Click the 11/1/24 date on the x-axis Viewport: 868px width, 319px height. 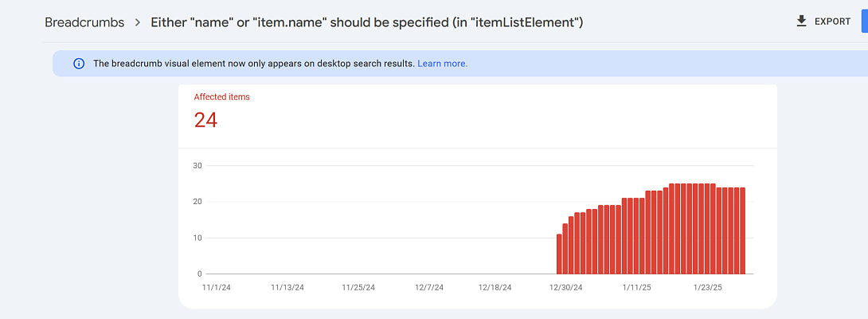pyautogui.click(x=217, y=287)
